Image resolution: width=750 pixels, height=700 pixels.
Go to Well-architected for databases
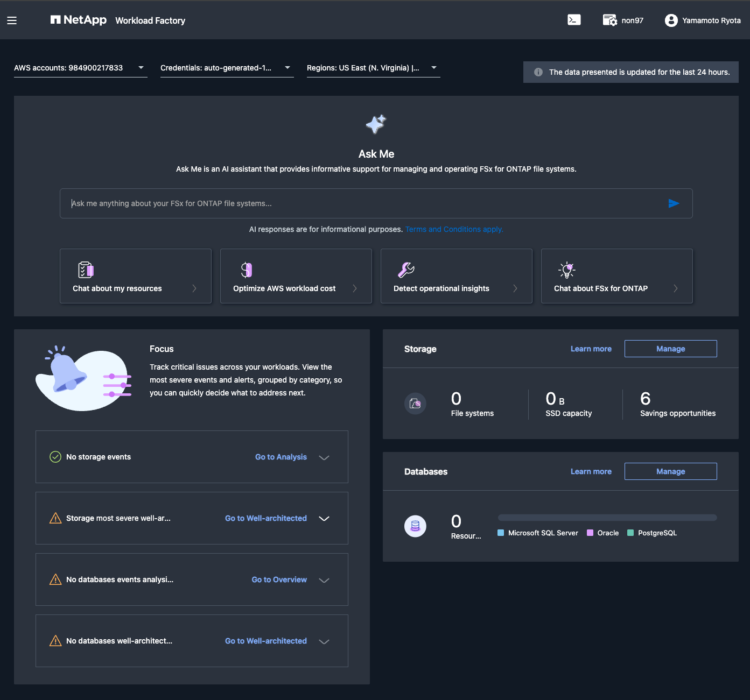pyautogui.click(x=266, y=641)
